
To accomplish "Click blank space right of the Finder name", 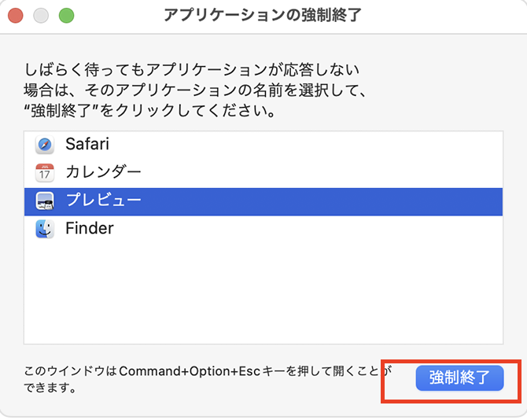I will 315,229.
